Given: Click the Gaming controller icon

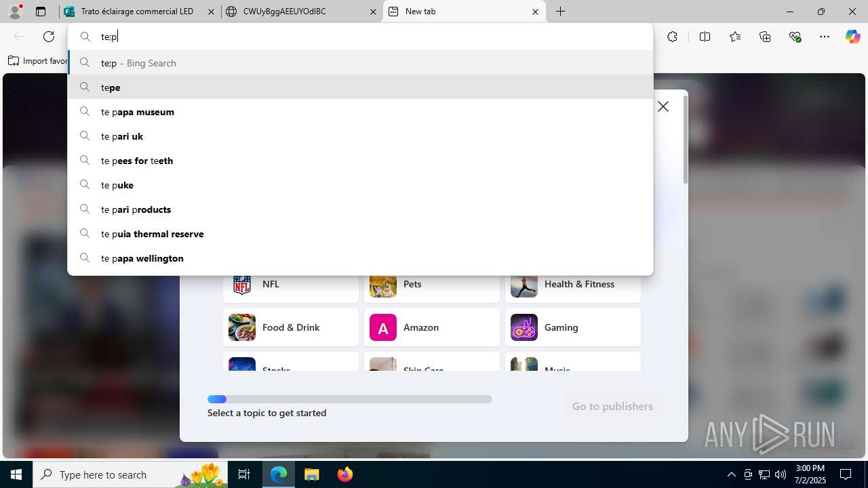Looking at the screenshot, I should [524, 327].
